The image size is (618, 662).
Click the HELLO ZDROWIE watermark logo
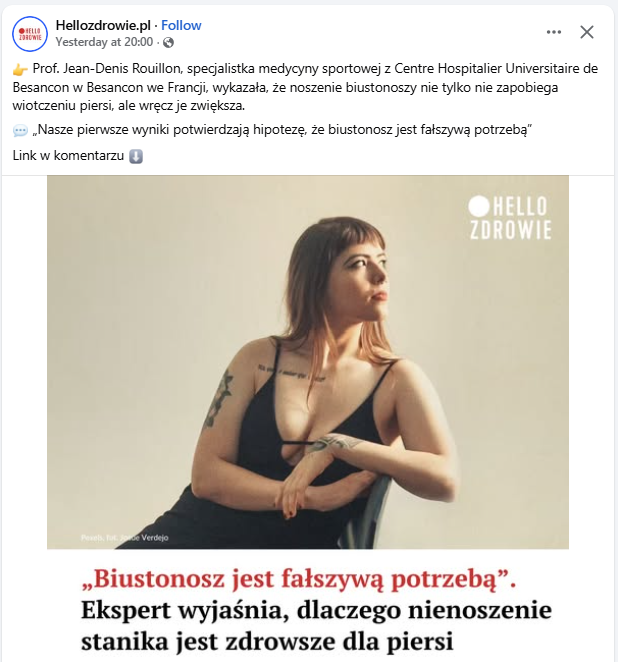pos(510,218)
